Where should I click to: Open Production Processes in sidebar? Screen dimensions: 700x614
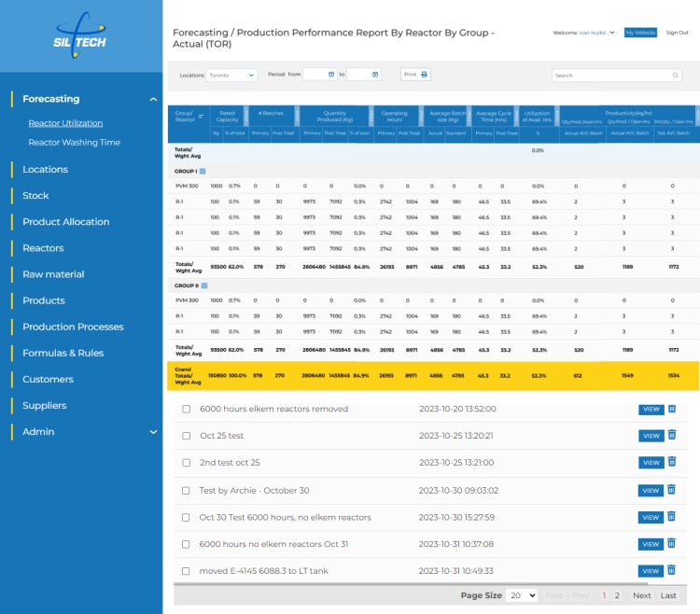[x=73, y=328]
